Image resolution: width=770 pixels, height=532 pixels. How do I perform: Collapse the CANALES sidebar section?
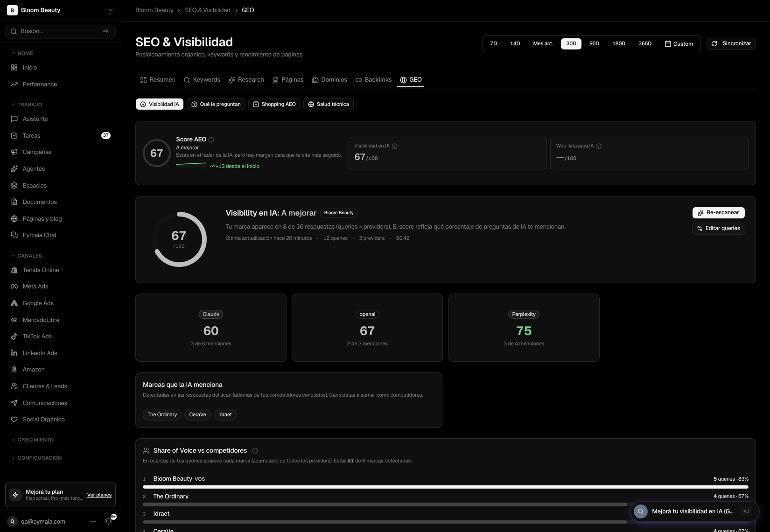pos(27,256)
